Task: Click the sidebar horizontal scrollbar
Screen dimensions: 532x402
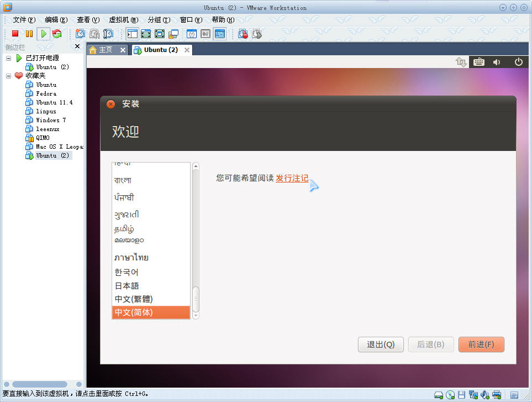Action: tap(40, 384)
